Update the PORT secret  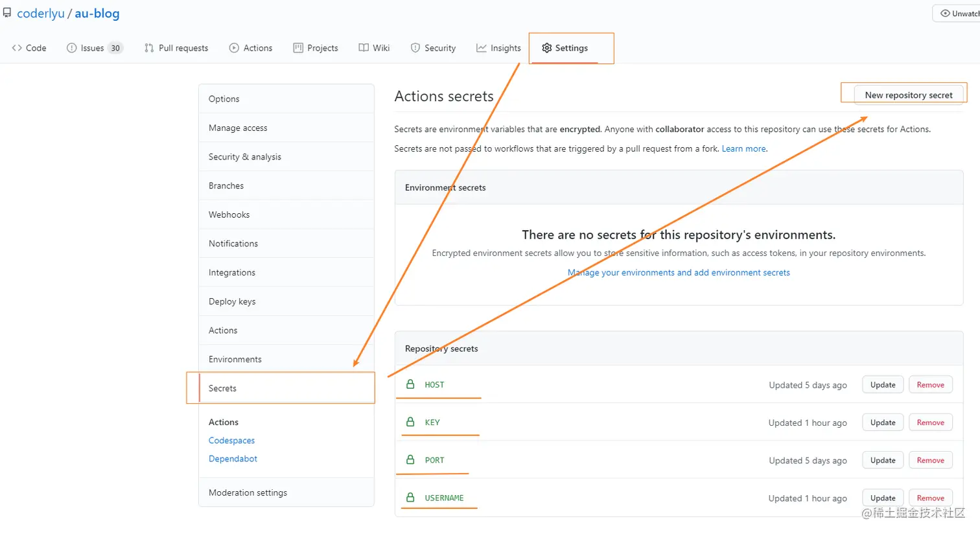(x=883, y=460)
